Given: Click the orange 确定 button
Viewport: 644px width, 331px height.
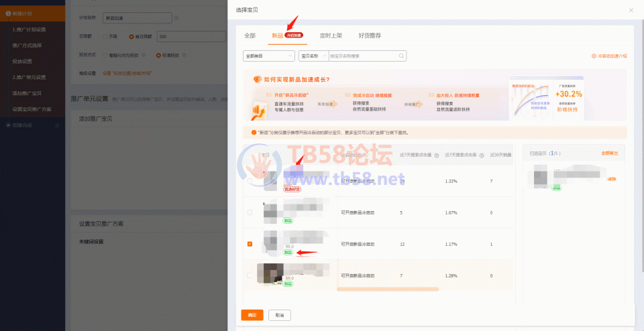Looking at the screenshot, I should [252, 314].
